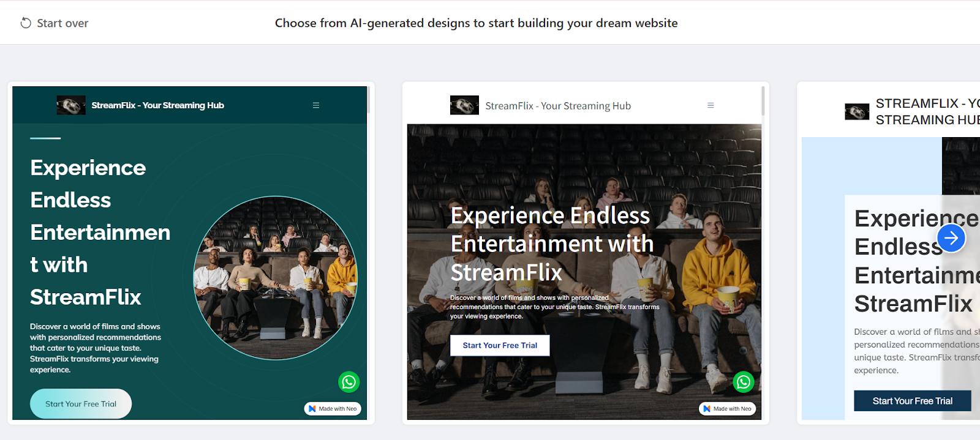Click the circular audience photo in teal design
Viewport: 980px width, 440px height.
276,278
